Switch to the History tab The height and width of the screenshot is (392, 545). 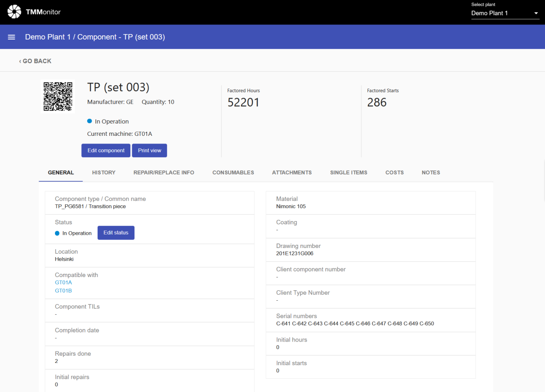104,173
